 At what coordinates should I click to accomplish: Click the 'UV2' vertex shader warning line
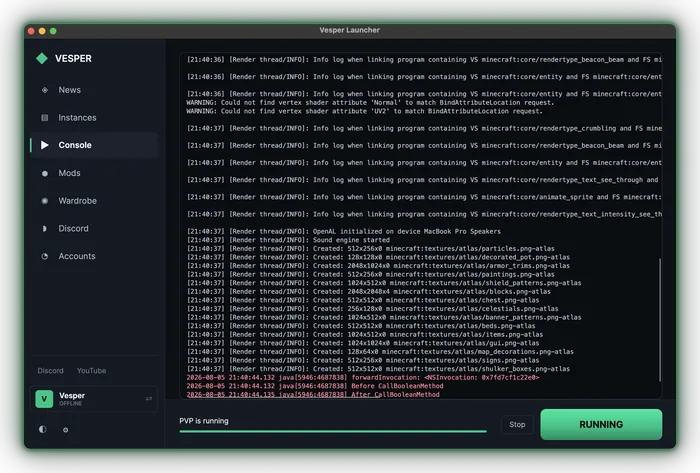click(x=364, y=111)
